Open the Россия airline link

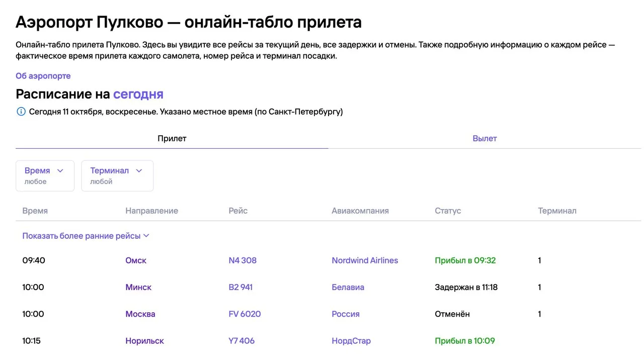(346, 314)
